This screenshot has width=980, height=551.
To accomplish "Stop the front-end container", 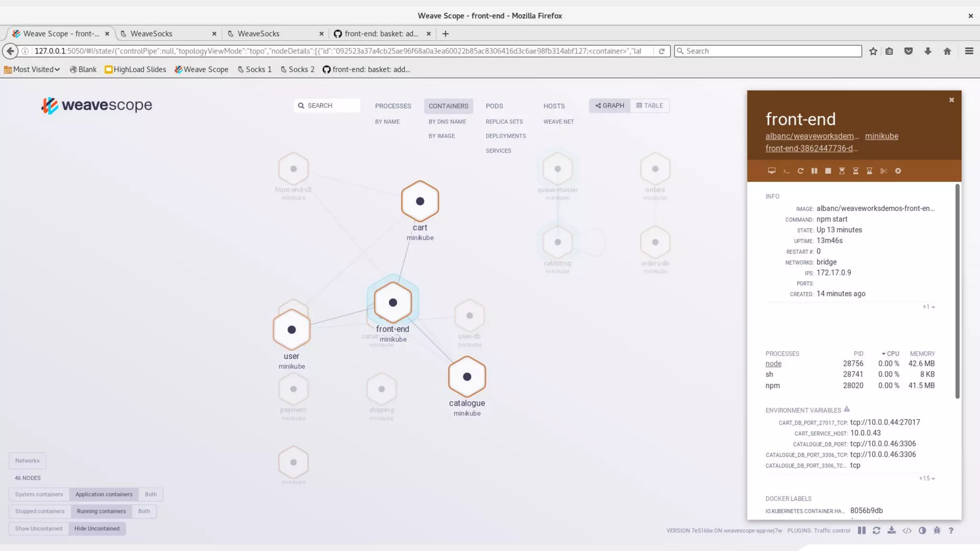I will (828, 171).
